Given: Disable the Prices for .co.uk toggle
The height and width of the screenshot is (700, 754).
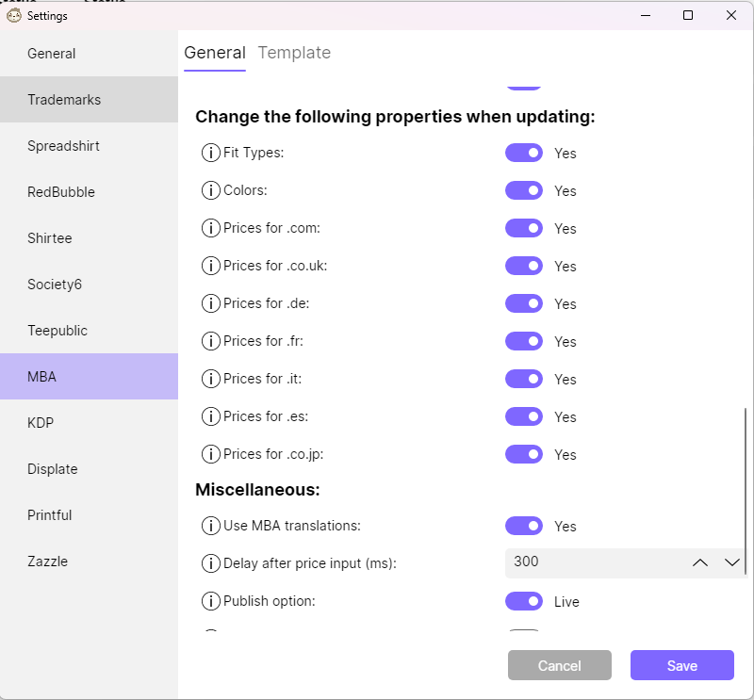Looking at the screenshot, I should pos(524,266).
